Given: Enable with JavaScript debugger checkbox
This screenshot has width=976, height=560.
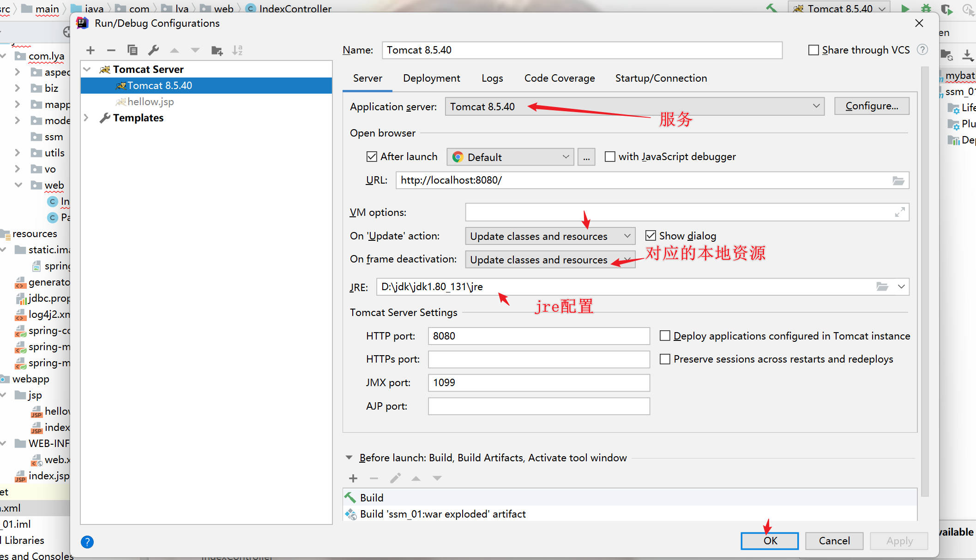Looking at the screenshot, I should 610,157.
